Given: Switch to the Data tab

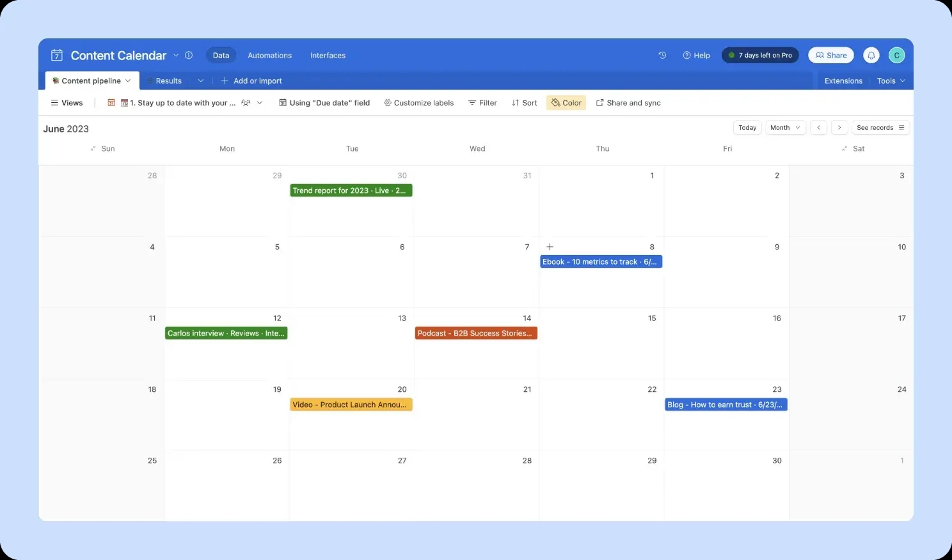Looking at the screenshot, I should pyautogui.click(x=221, y=56).
